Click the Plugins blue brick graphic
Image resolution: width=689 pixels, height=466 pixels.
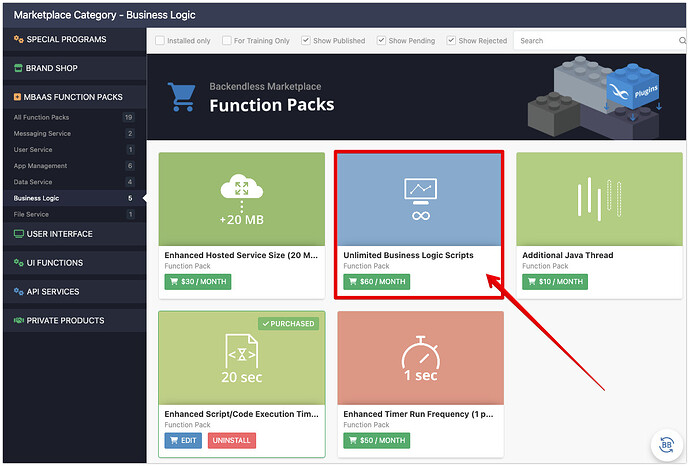click(633, 87)
